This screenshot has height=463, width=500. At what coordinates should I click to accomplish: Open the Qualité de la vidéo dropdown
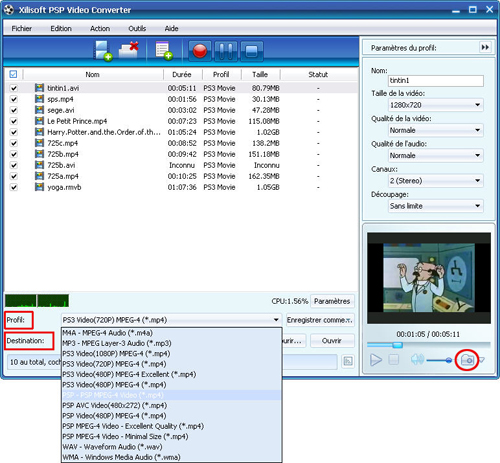436,130
